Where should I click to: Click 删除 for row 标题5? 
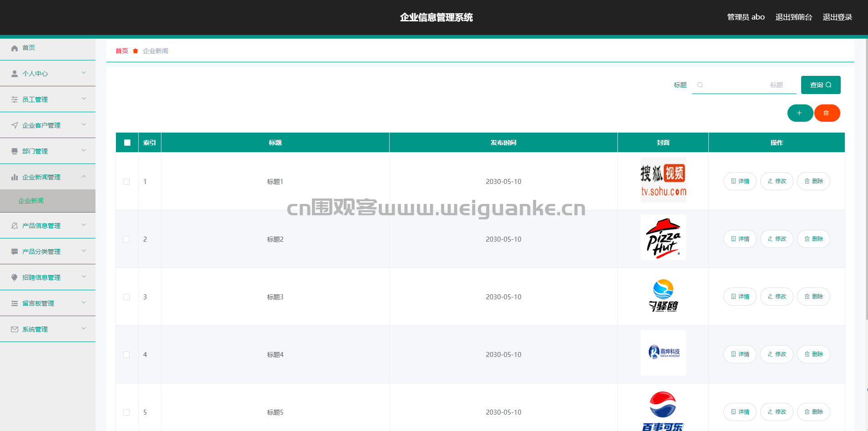coord(813,412)
